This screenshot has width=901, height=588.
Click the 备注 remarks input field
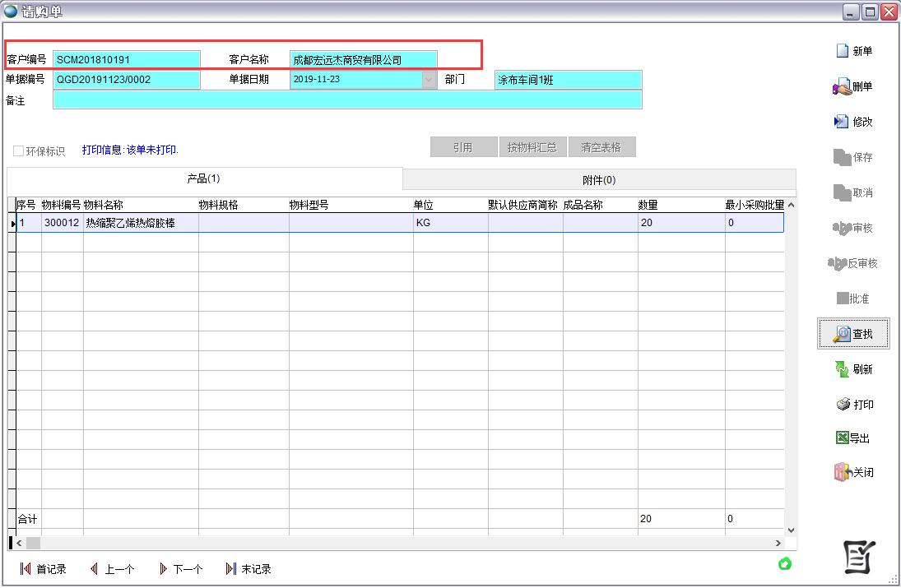pos(347,100)
